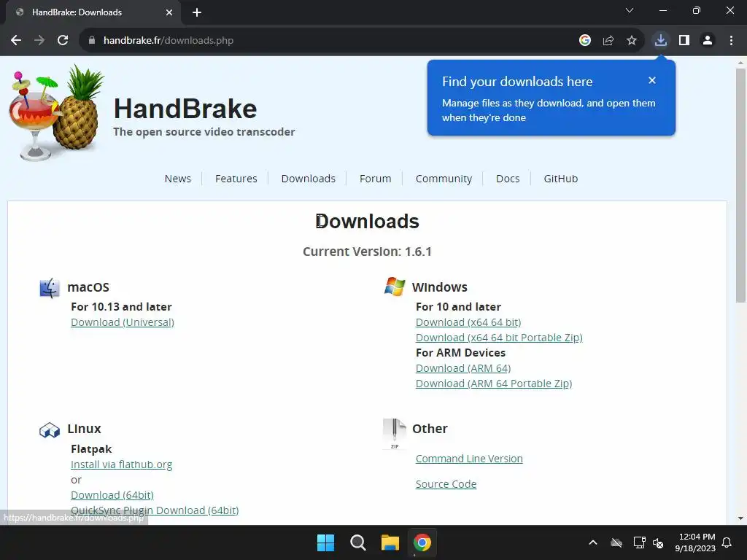Image resolution: width=747 pixels, height=560 pixels.
Task: Click the muted volume tray icon
Action: point(658,542)
